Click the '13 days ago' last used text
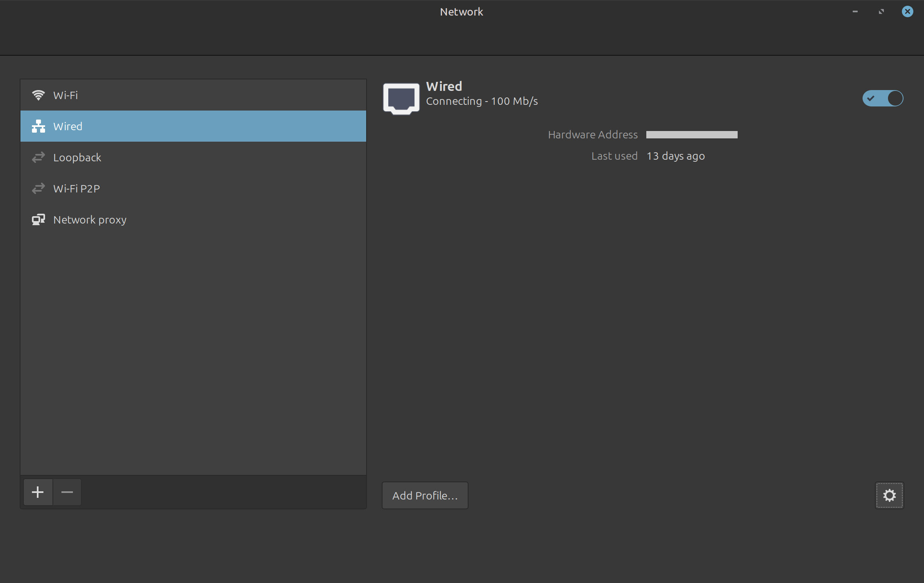 pyautogui.click(x=675, y=156)
